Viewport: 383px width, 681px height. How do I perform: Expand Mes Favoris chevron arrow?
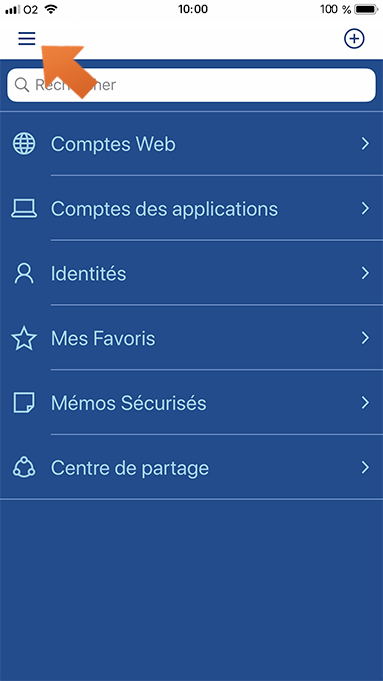tap(365, 338)
